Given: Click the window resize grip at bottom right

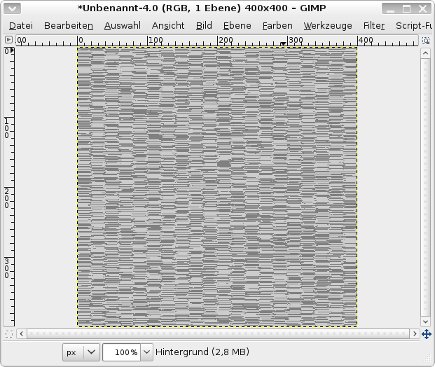Looking at the screenshot, I should [428, 359].
